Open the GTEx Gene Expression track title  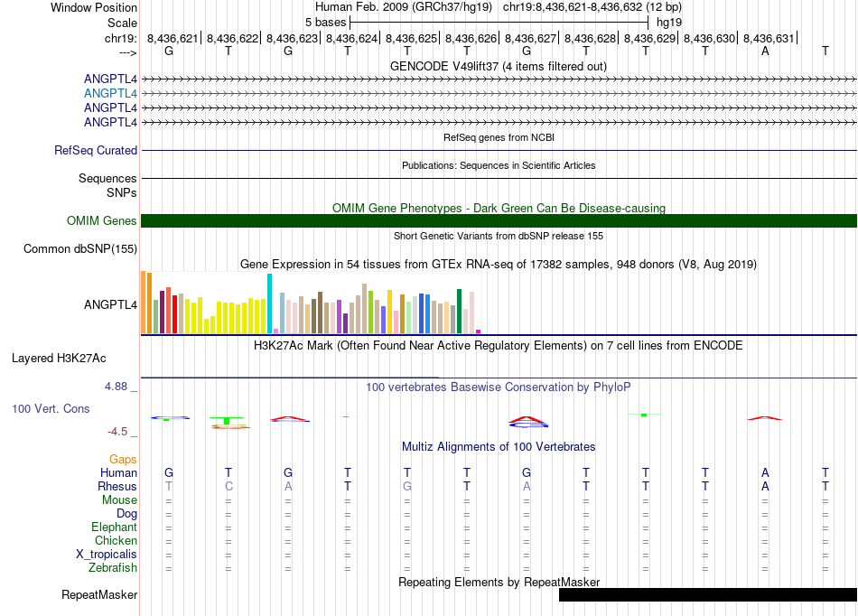tap(499, 265)
